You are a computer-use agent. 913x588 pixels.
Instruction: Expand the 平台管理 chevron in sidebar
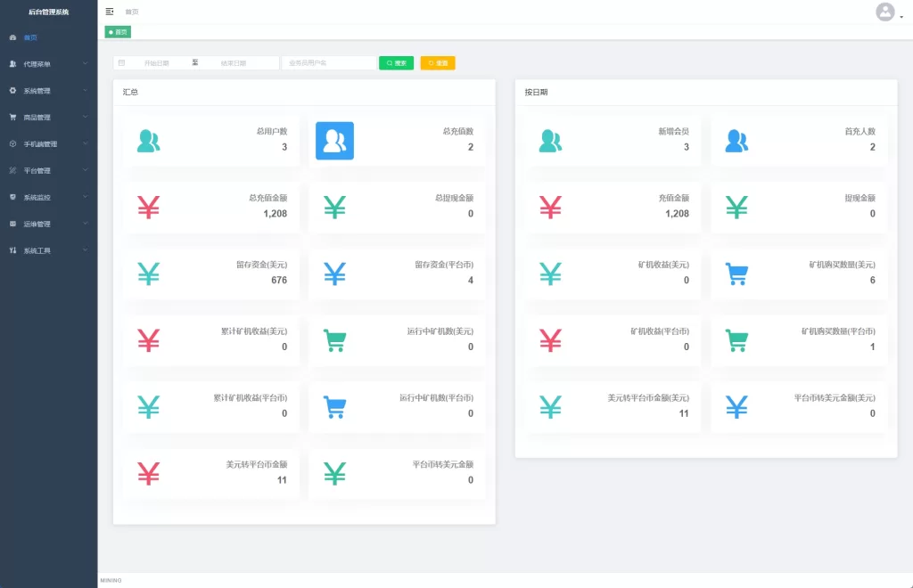point(85,170)
